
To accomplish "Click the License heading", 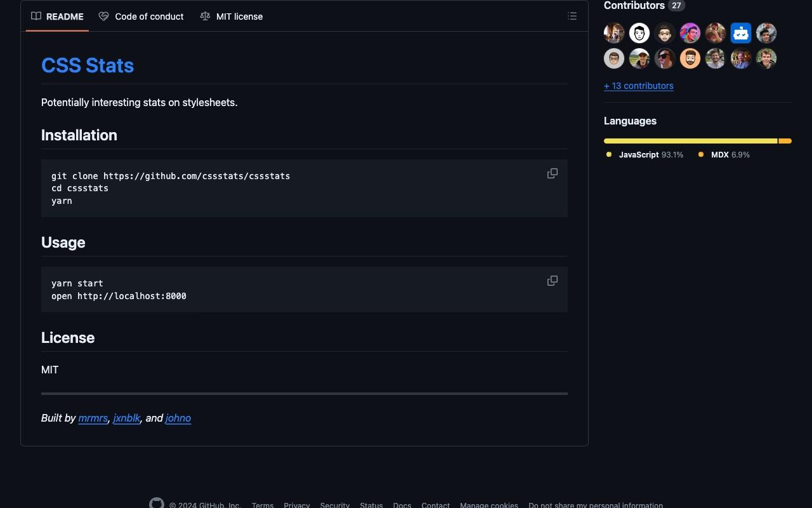I will [68, 338].
